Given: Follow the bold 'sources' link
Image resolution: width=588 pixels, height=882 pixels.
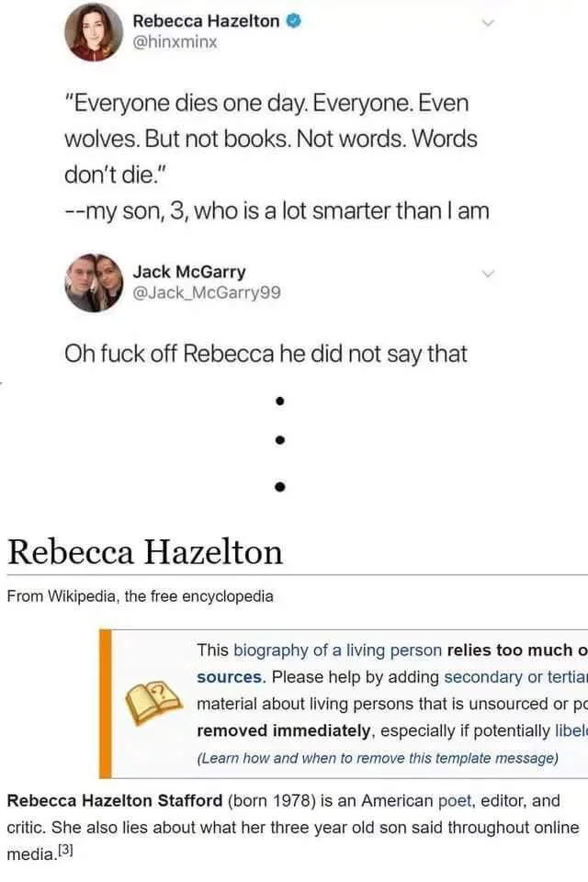Looking at the screenshot, I should pos(230,677).
